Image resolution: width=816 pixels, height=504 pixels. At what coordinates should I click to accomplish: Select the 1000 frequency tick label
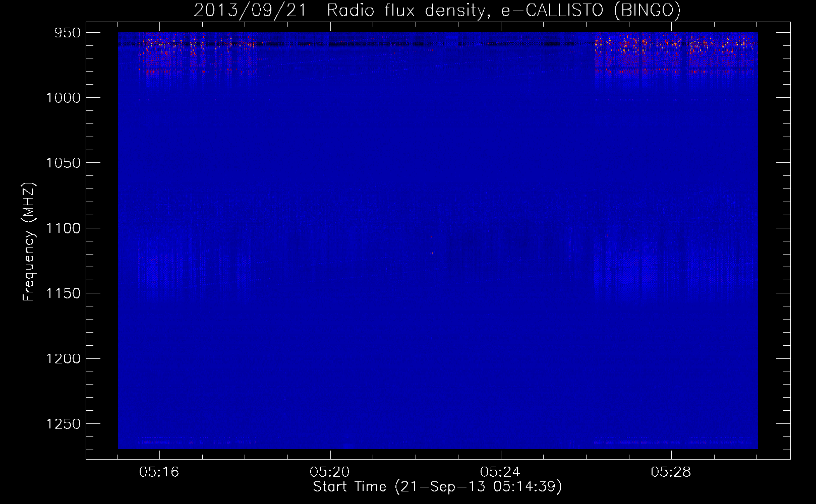click(x=64, y=98)
